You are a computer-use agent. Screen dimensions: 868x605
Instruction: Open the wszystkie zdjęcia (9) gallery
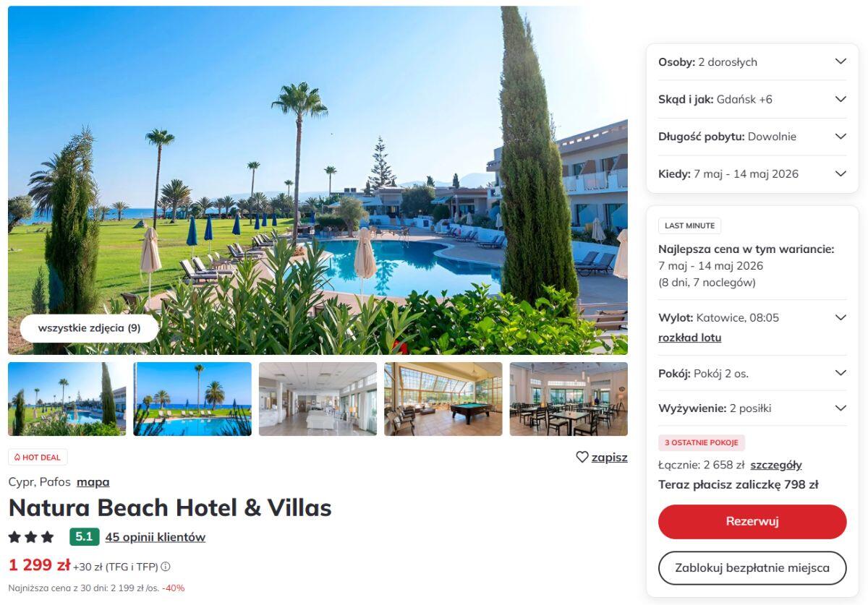pos(89,328)
